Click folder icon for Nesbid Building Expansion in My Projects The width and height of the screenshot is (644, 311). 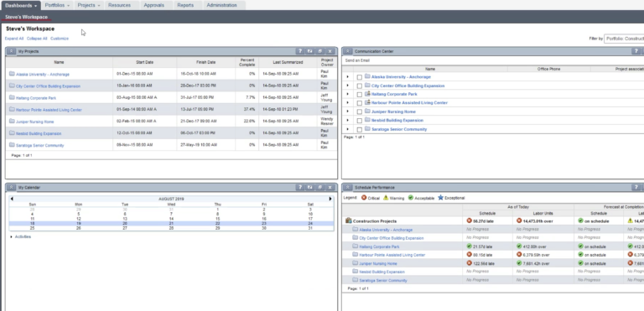[12, 133]
